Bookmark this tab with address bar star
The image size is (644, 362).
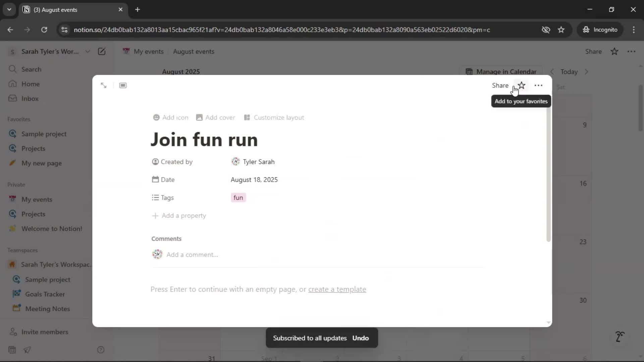pyautogui.click(x=561, y=30)
